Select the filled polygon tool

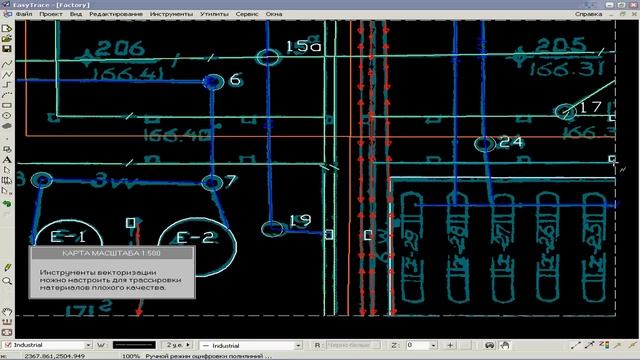click(x=7, y=126)
